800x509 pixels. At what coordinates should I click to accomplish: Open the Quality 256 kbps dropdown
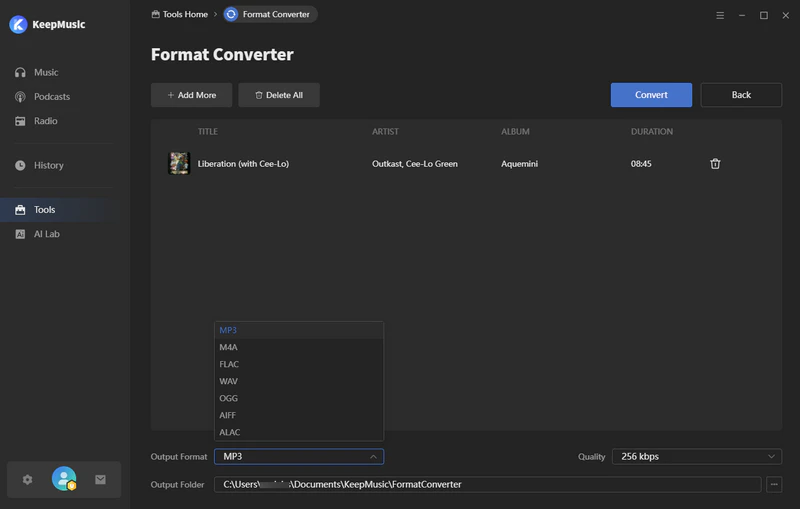(697, 456)
